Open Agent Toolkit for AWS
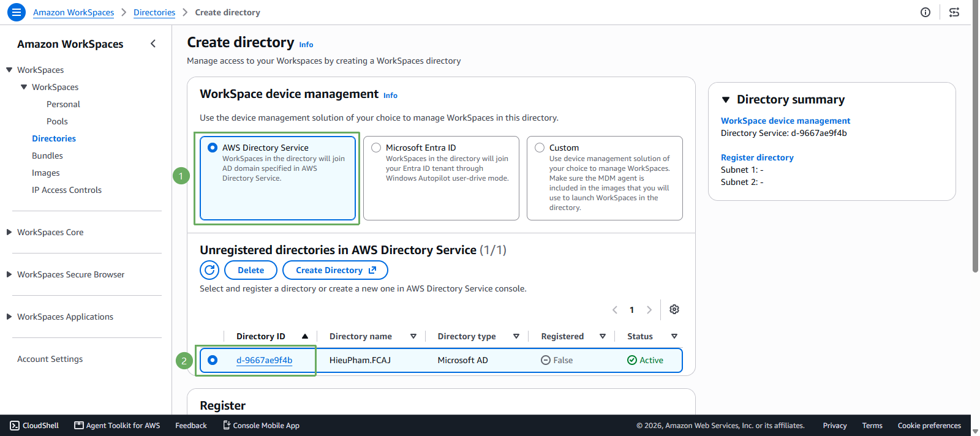Image resolution: width=980 pixels, height=436 pixels. pyautogui.click(x=117, y=426)
